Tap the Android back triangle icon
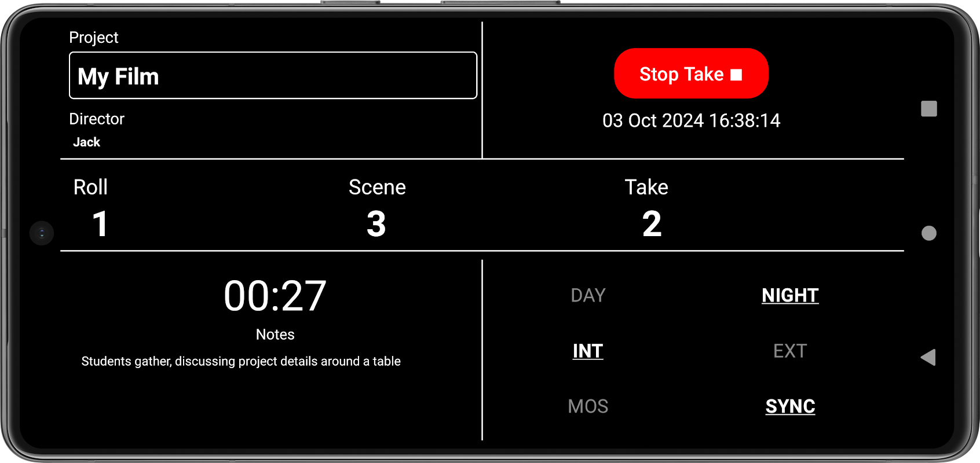Screen dimensions: 980x463 (x=928, y=357)
